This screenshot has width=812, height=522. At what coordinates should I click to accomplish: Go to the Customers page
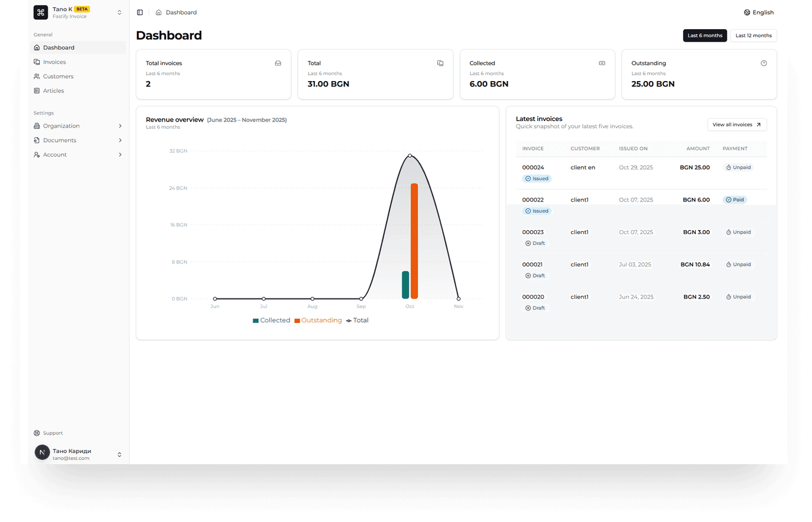click(x=78, y=76)
